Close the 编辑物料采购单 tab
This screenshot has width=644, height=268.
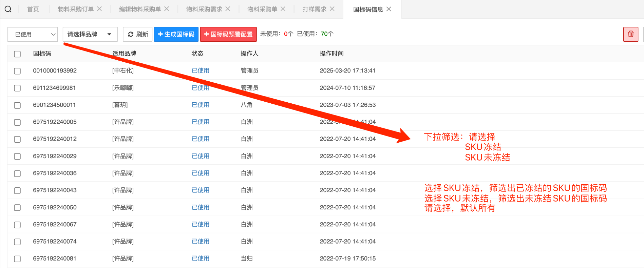pos(167,9)
